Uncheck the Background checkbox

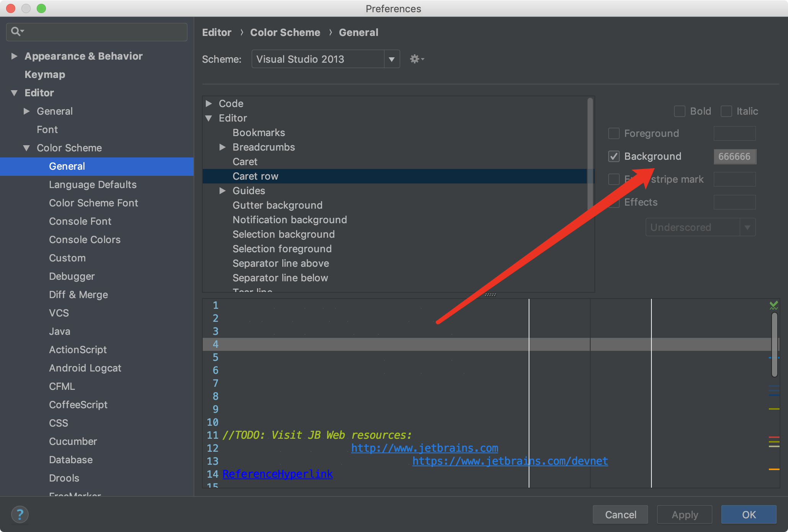pos(614,156)
